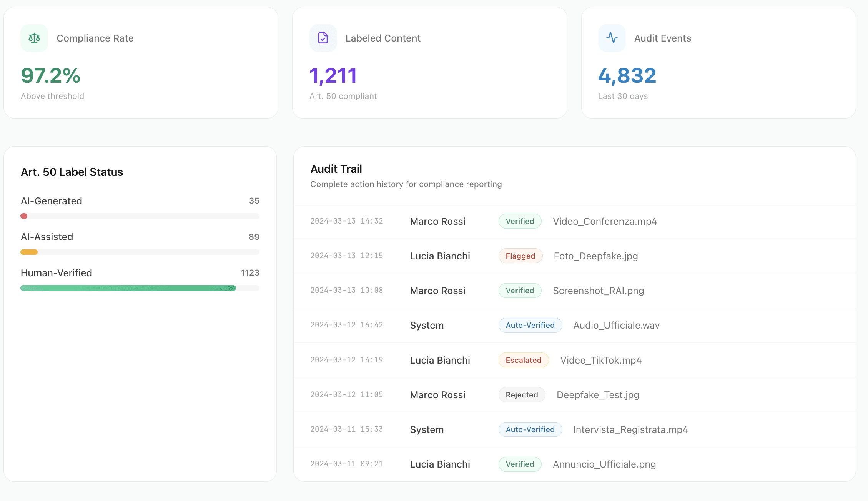Click the Flagged badge beside Foto_Deepfake.jpg

(520, 256)
